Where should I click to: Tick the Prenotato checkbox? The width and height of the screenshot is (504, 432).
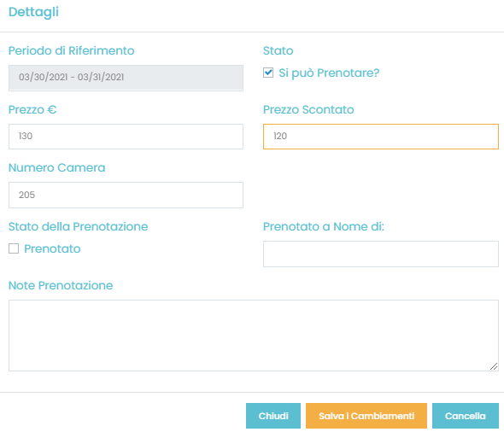(x=14, y=248)
